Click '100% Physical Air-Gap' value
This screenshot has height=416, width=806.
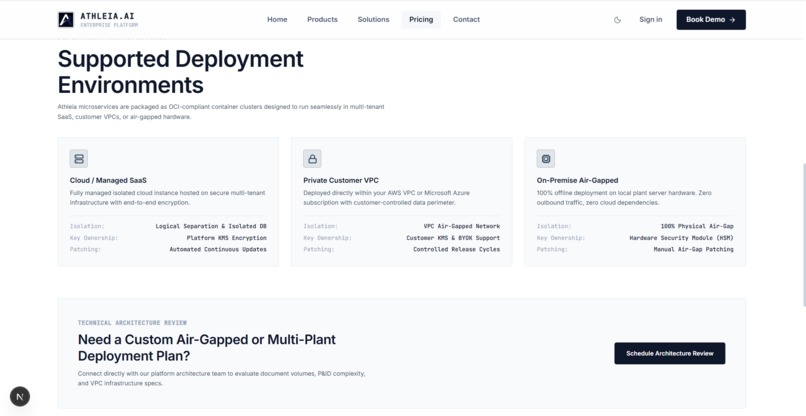tap(697, 226)
